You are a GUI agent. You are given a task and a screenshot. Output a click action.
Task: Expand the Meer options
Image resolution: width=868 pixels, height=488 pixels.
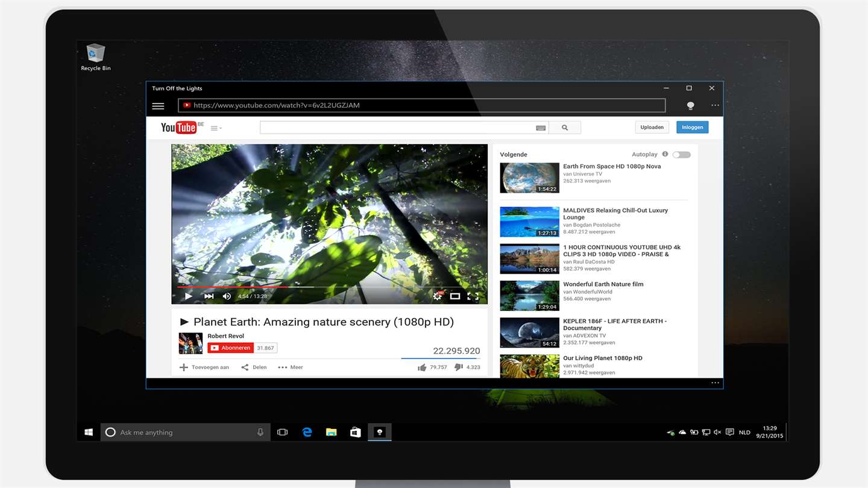(291, 367)
